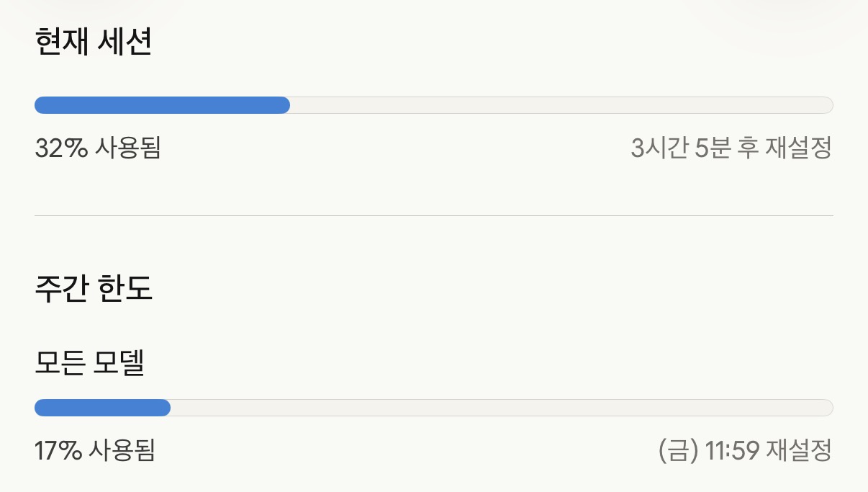This screenshot has height=492, width=868.
Task: Select the 32% percentage figure
Action: click(x=61, y=148)
